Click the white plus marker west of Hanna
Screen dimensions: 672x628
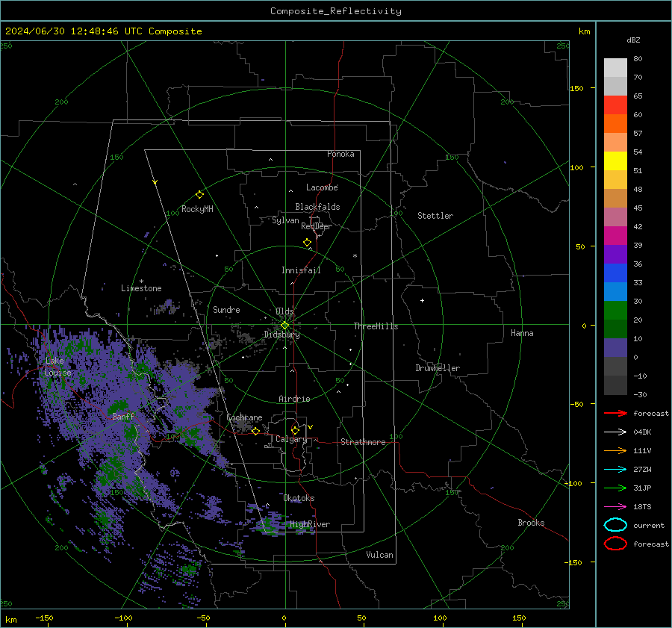click(422, 300)
